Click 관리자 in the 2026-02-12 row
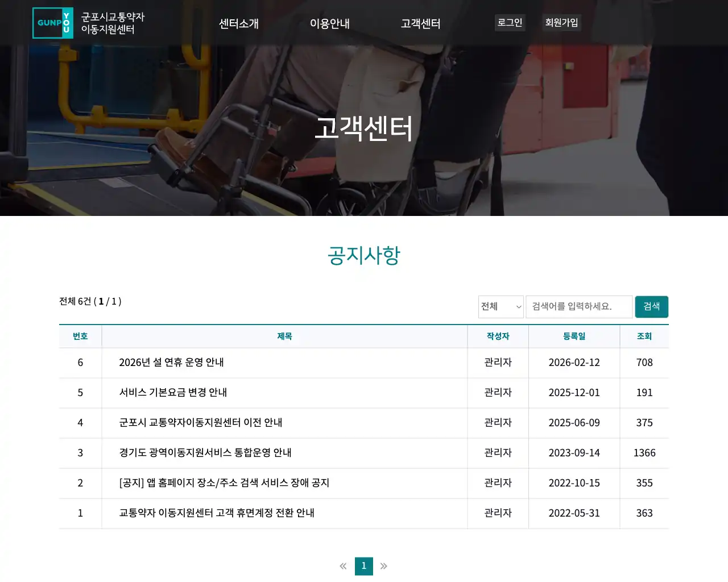This screenshot has height=582, width=728. pos(498,363)
